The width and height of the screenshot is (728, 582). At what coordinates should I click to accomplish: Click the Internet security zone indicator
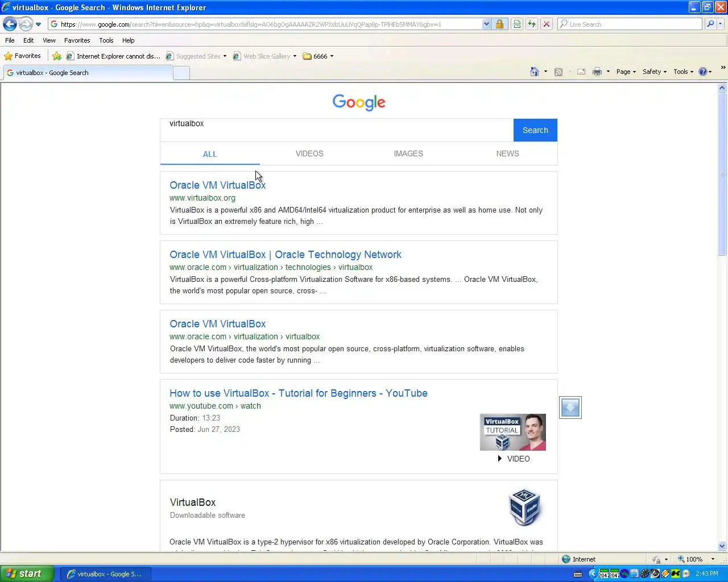(x=579, y=559)
